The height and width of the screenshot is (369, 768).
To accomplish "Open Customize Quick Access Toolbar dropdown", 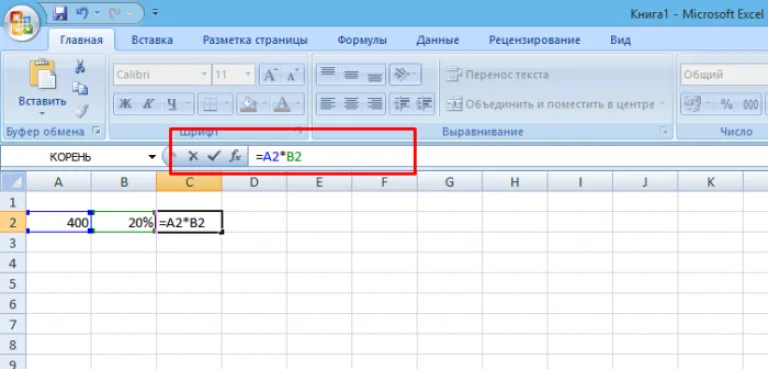I will click(x=155, y=12).
